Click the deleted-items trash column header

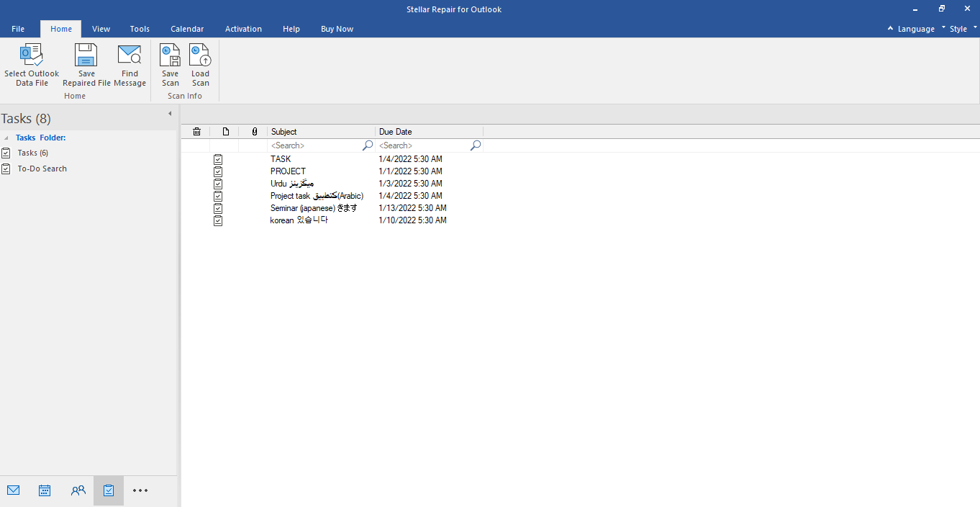(x=196, y=132)
